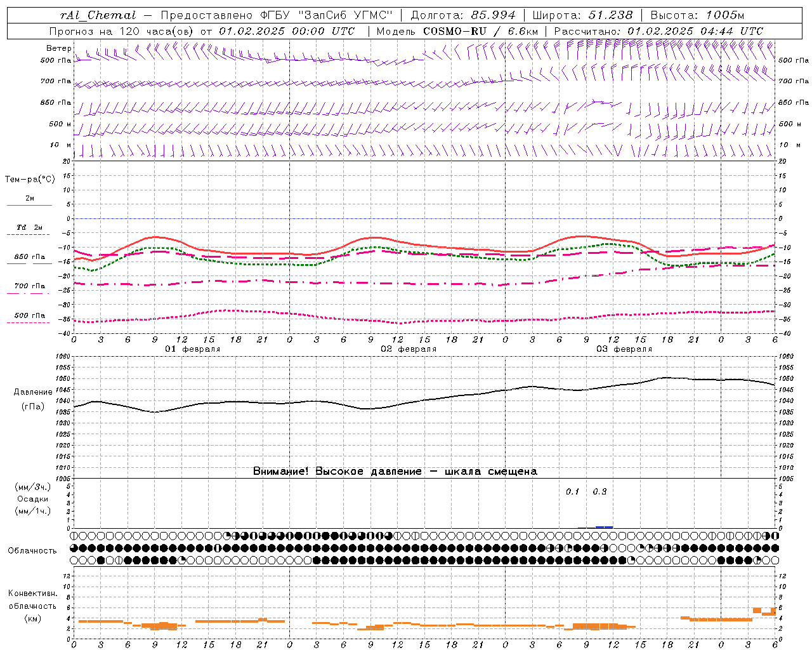Click the calculation time Рассчитано: 01.02.2025 04:44 UTC

click(x=658, y=31)
